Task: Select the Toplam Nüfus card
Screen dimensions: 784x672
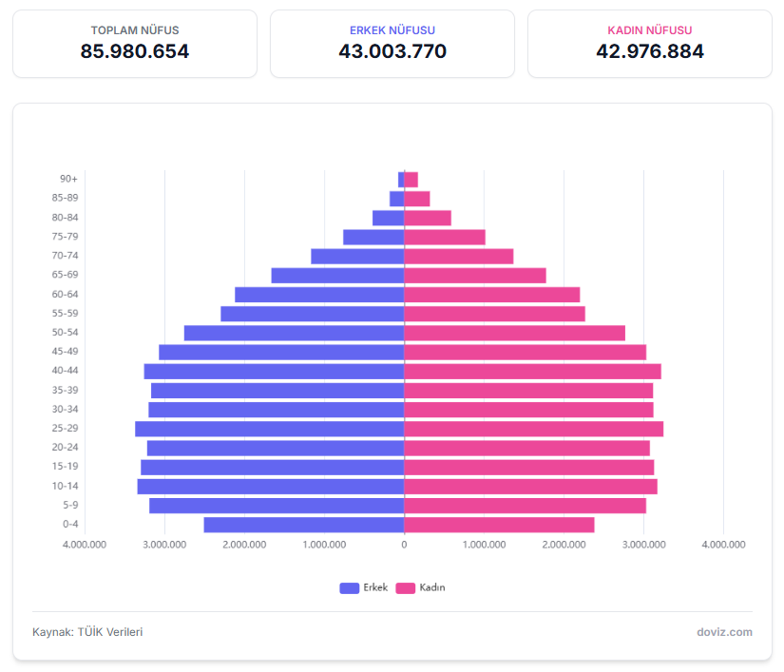Action: (135, 44)
